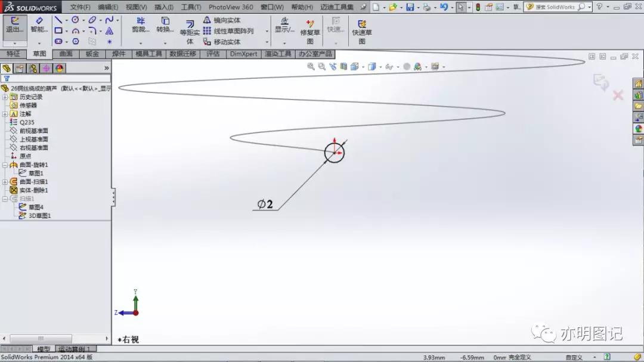Click the 转换 (Convert Entities) tool
644x362 pixels.
point(165,26)
